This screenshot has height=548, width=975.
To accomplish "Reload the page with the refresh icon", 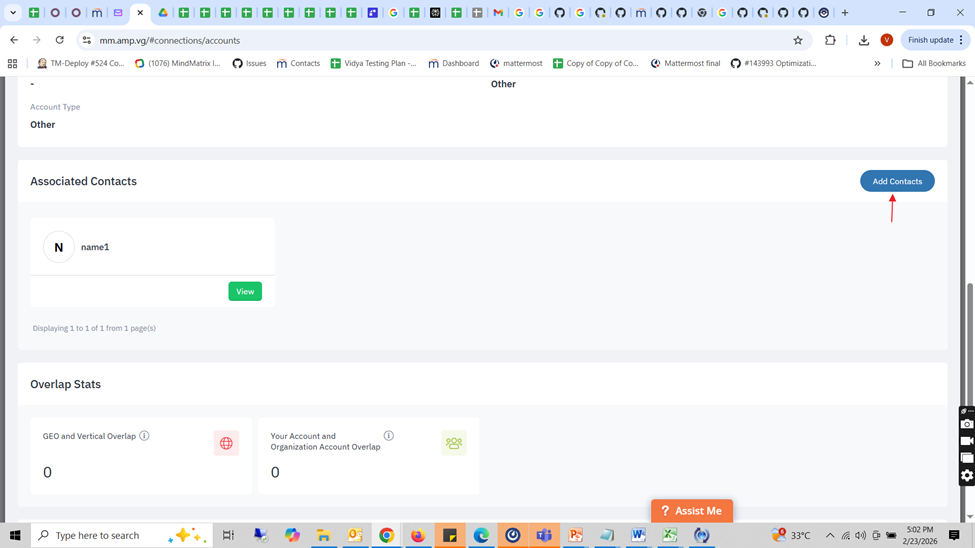I will coord(60,41).
